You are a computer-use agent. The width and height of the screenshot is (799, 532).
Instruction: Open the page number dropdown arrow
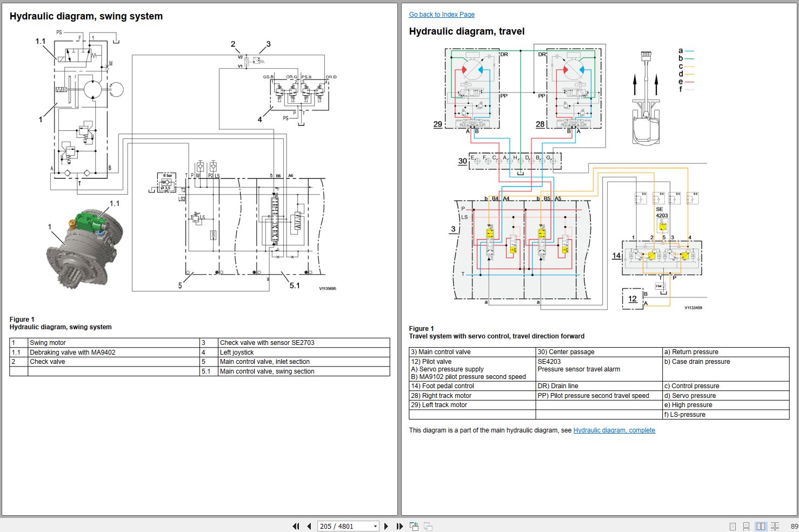click(x=375, y=526)
